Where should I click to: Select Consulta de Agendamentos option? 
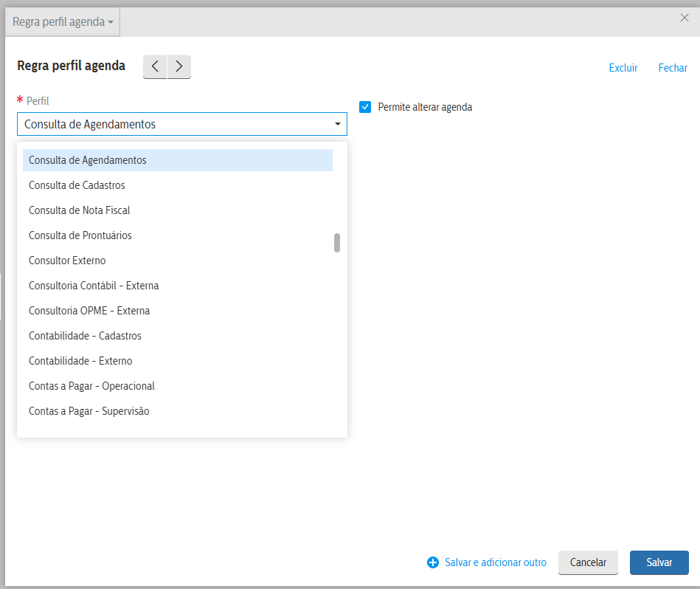(178, 160)
